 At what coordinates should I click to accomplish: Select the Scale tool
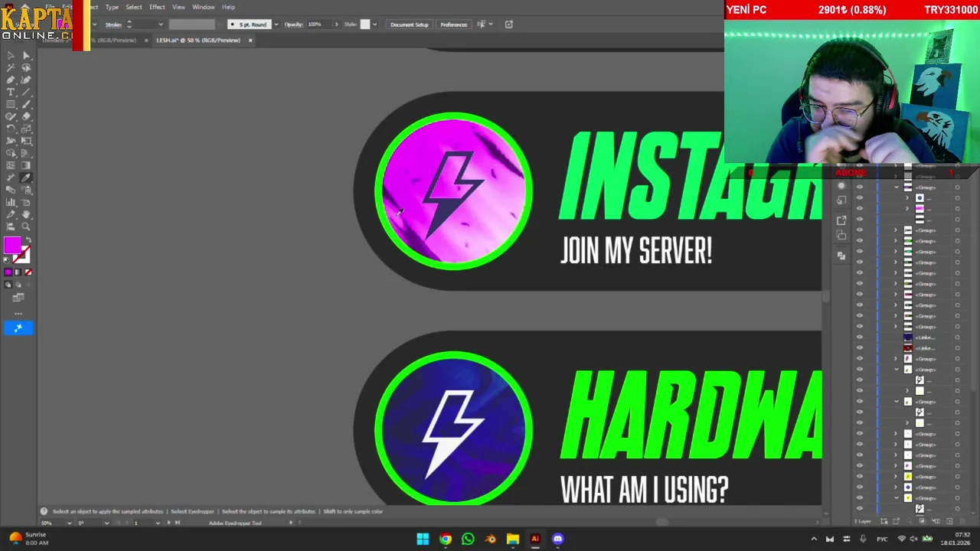[26, 129]
